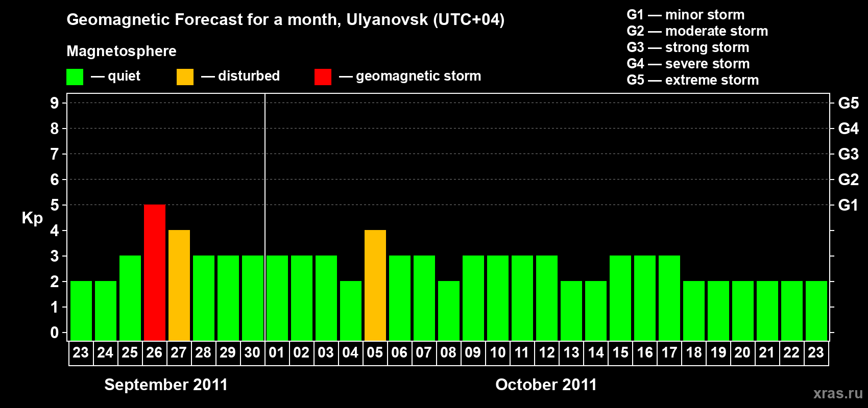Click 'G3 — strong storm' legend line

[688, 47]
